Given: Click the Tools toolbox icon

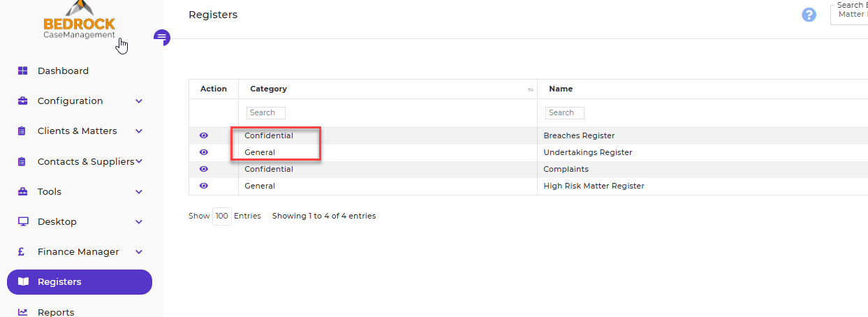Looking at the screenshot, I should point(23,191).
